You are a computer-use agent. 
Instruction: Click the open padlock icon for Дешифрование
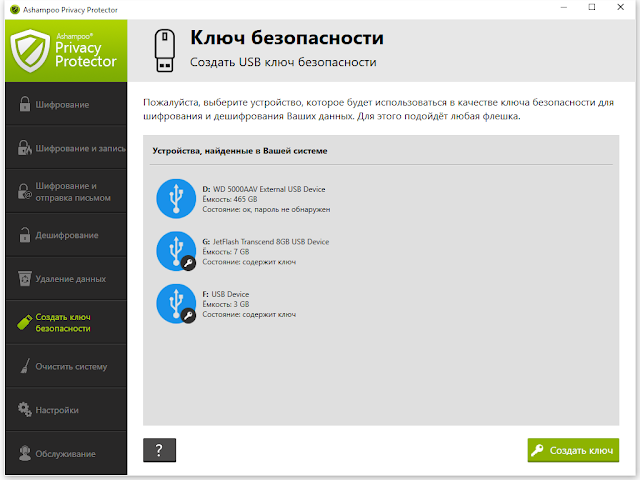(24, 235)
